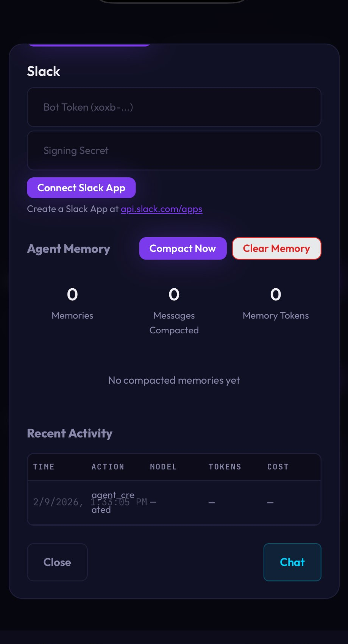The height and width of the screenshot is (644, 348).
Task: Click the Slack section heading
Action: 43,71
